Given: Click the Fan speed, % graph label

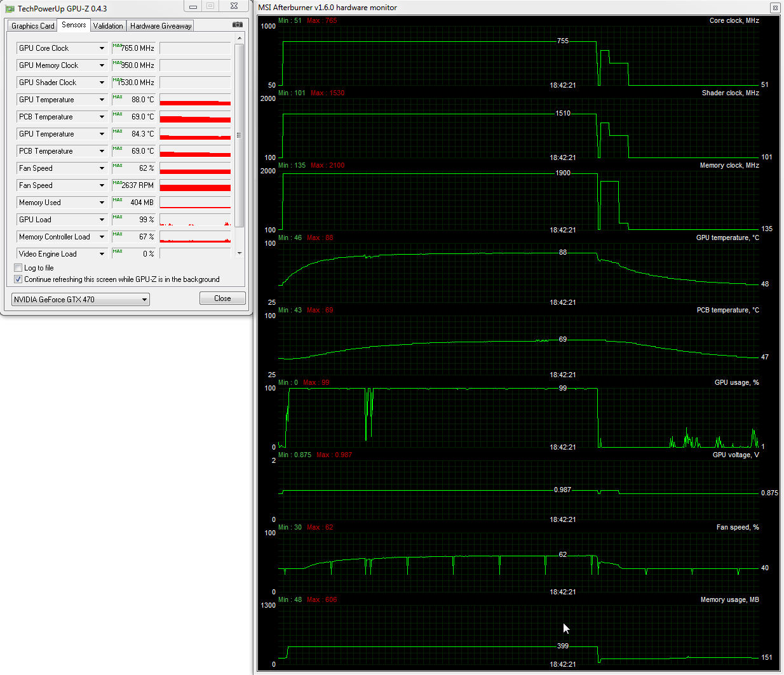Looking at the screenshot, I should coord(738,527).
